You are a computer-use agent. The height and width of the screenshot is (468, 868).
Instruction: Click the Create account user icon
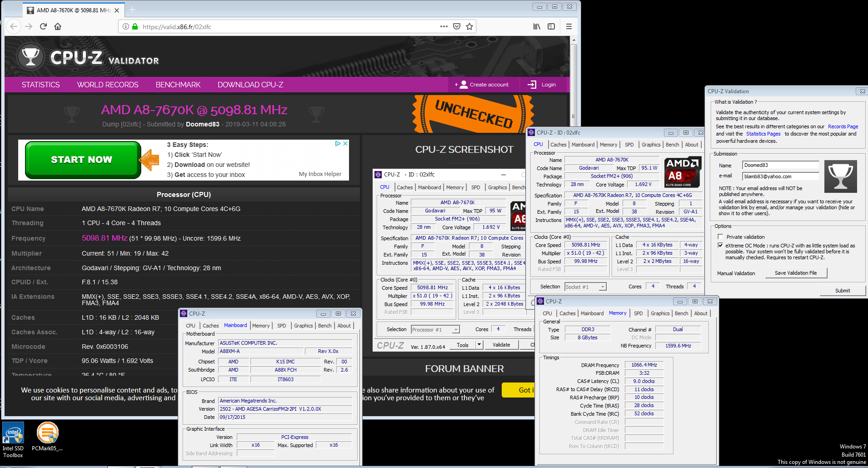pos(464,85)
